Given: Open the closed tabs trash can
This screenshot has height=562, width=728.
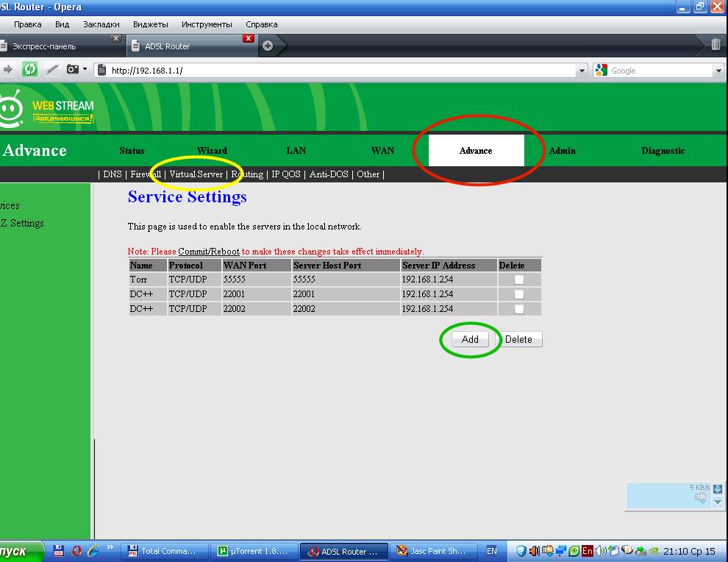Looking at the screenshot, I should pos(715,44).
